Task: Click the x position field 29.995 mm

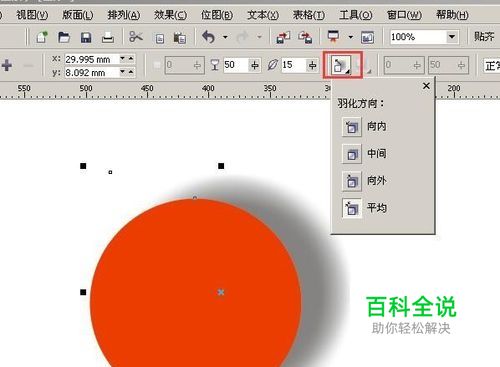Action: pyautogui.click(x=92, y=59)
